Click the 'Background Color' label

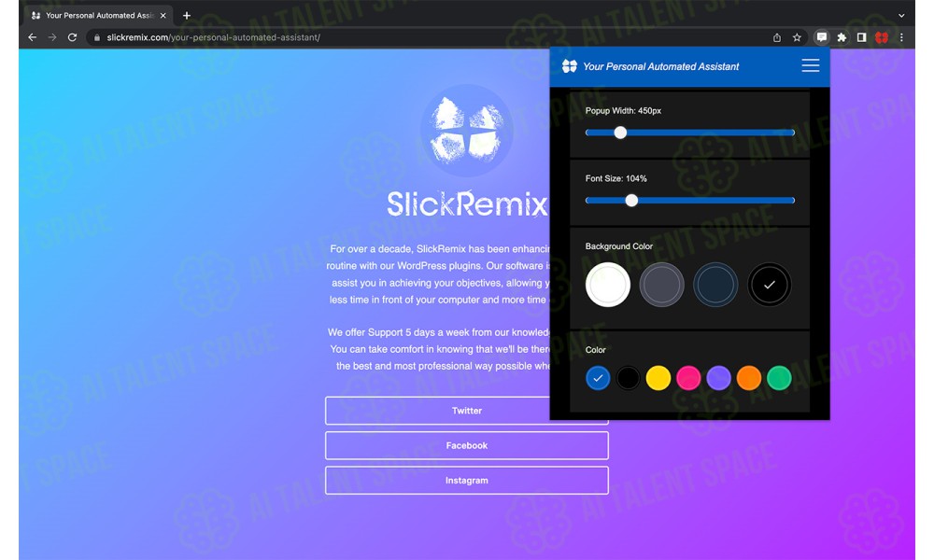(619, 246)
